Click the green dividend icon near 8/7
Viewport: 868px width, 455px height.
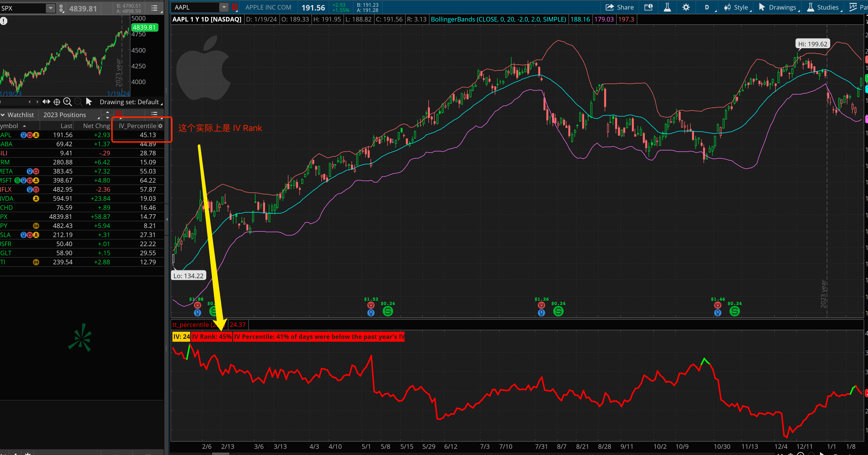[558, 311]
